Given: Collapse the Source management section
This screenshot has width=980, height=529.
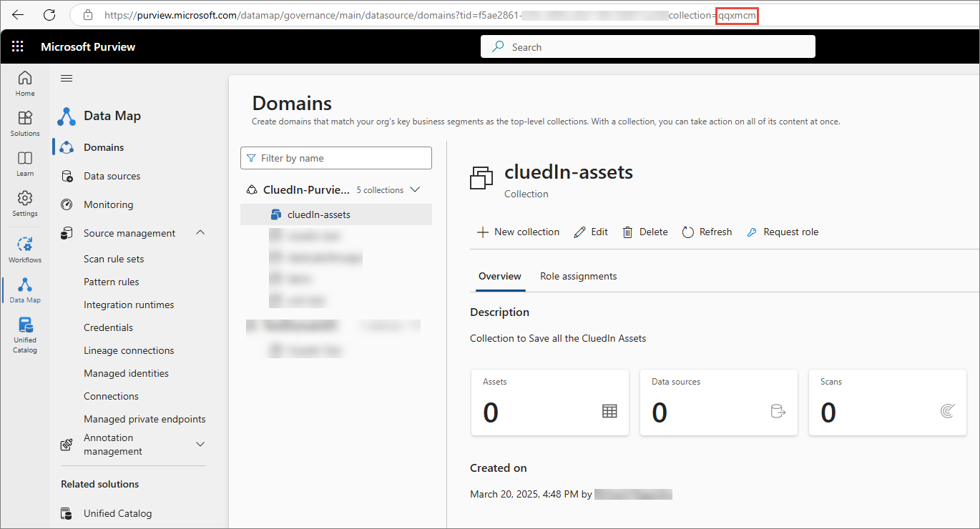Looking at the screenshot, I should point(200,233).
